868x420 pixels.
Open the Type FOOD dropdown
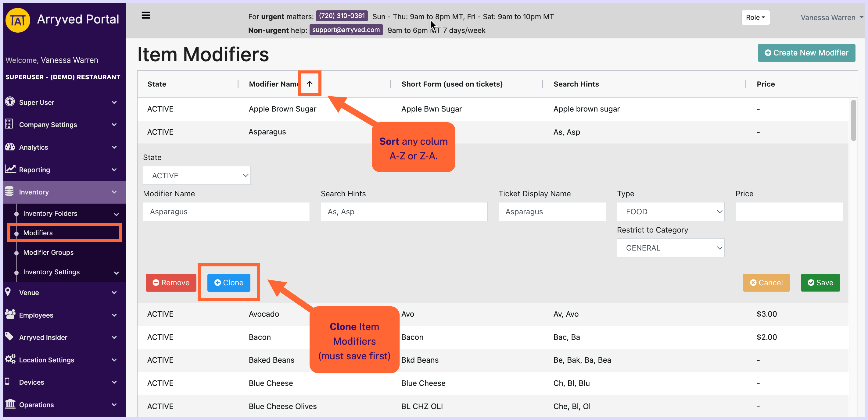tap(670, 212)
